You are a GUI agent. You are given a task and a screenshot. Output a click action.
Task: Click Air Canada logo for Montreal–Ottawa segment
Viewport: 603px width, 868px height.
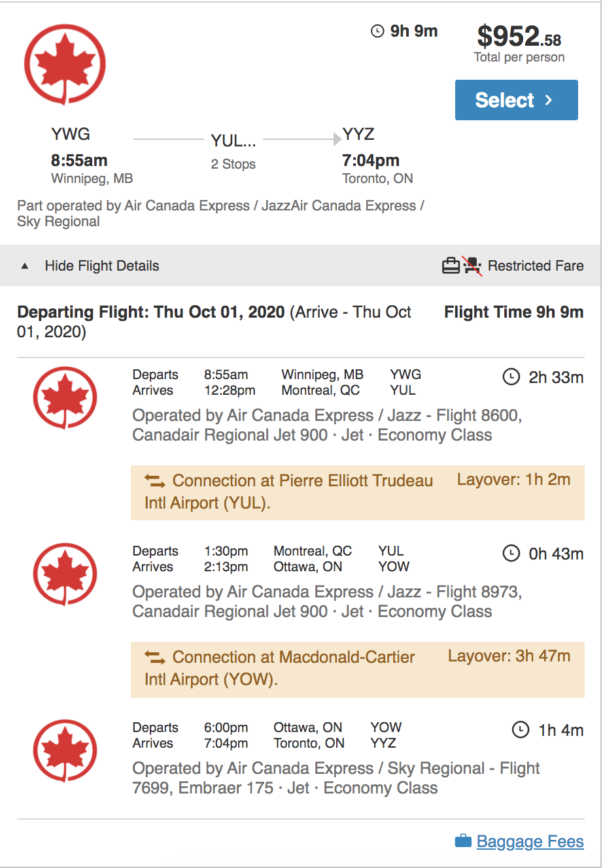65,574
